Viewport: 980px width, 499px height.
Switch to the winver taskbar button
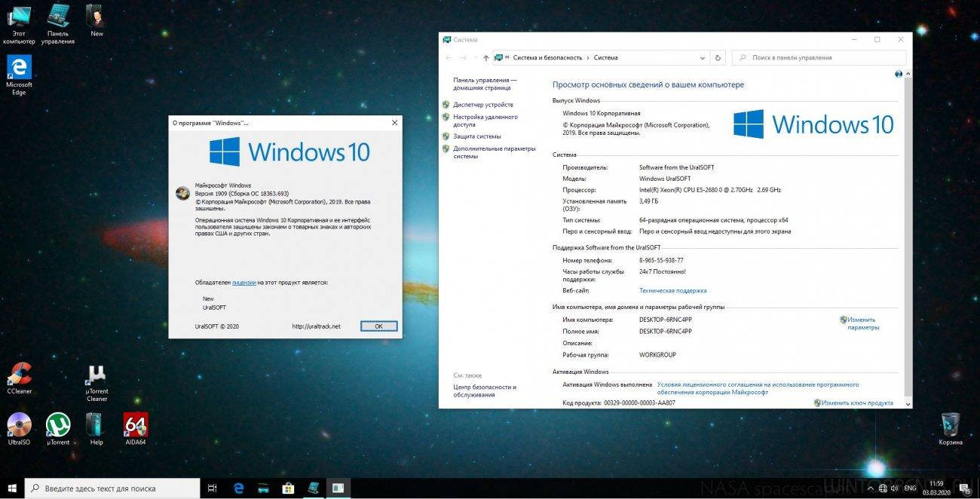338,488
